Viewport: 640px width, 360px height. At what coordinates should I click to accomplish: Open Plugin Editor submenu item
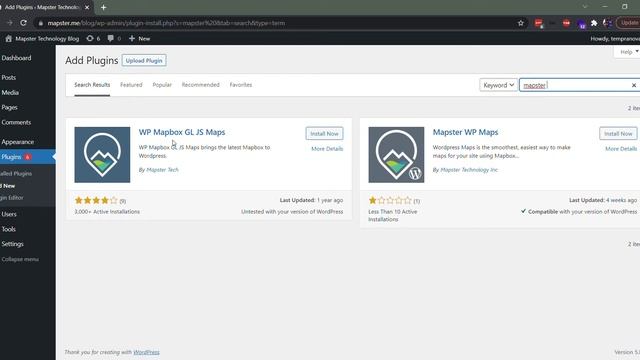[12, 198]
